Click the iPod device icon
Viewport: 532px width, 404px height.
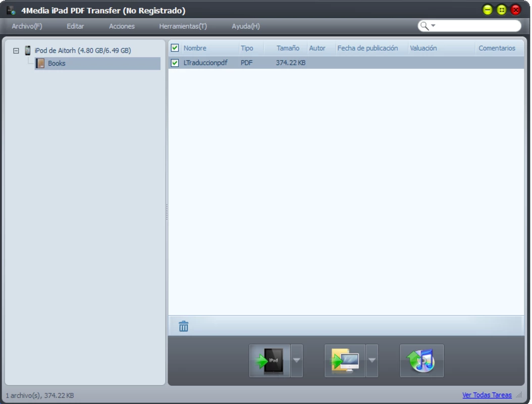(27, 50)
